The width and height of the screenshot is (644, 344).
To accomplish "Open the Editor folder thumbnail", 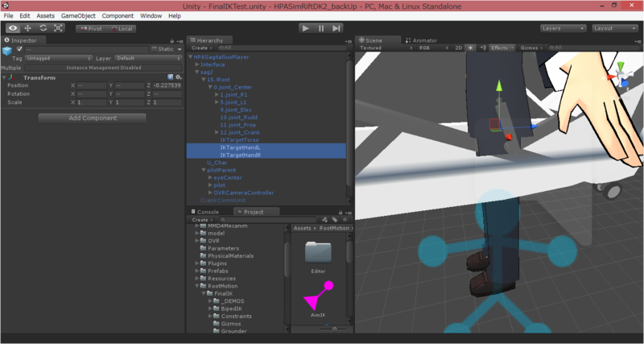I will click(x=318, y=252).
